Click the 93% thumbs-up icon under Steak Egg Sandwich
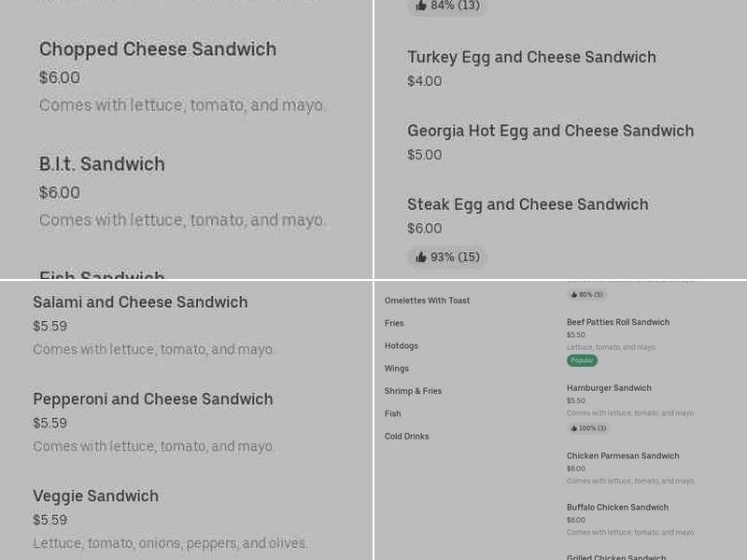The image size is (747, 560). click(421, 257)
